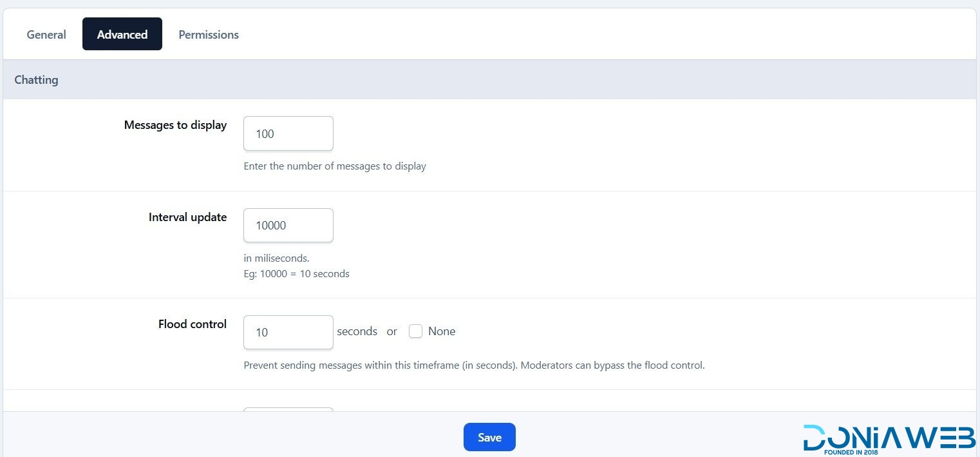
Task: Click the flood control description about Moderators
Action: [x=474, y=365]
